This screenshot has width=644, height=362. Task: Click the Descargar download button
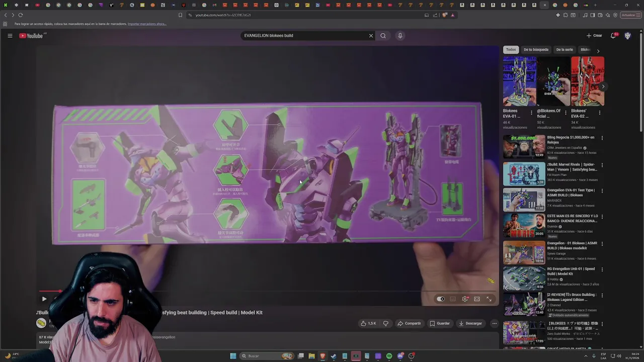click(470, 323)
